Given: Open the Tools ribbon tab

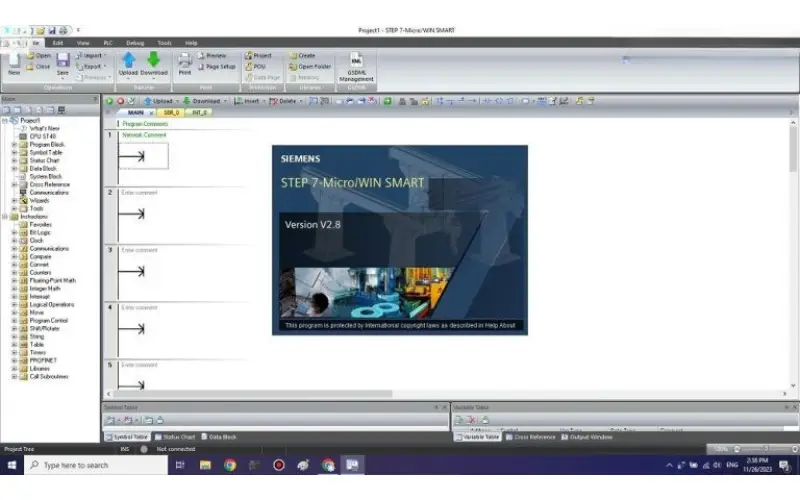Looking at the screenshot, I should click(164, 43).
